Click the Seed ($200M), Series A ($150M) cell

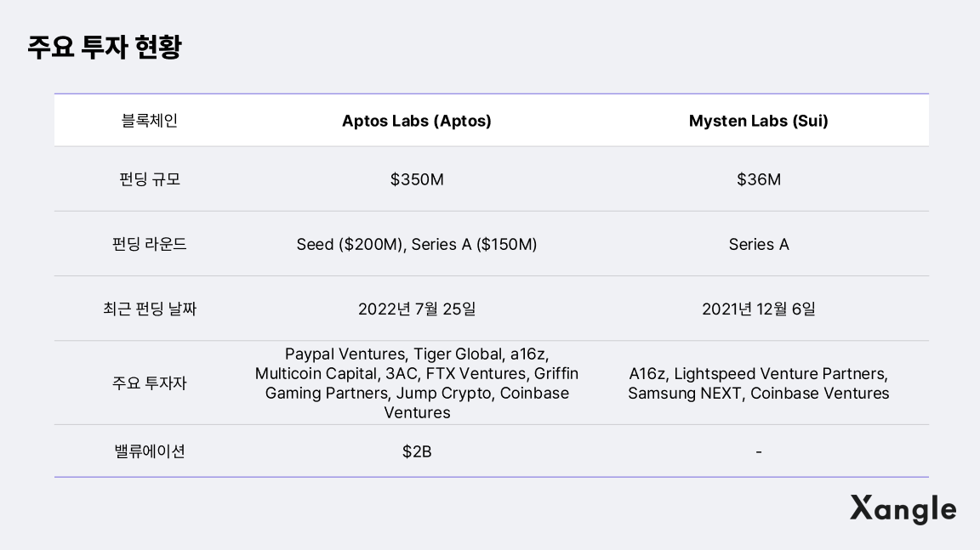417,244
